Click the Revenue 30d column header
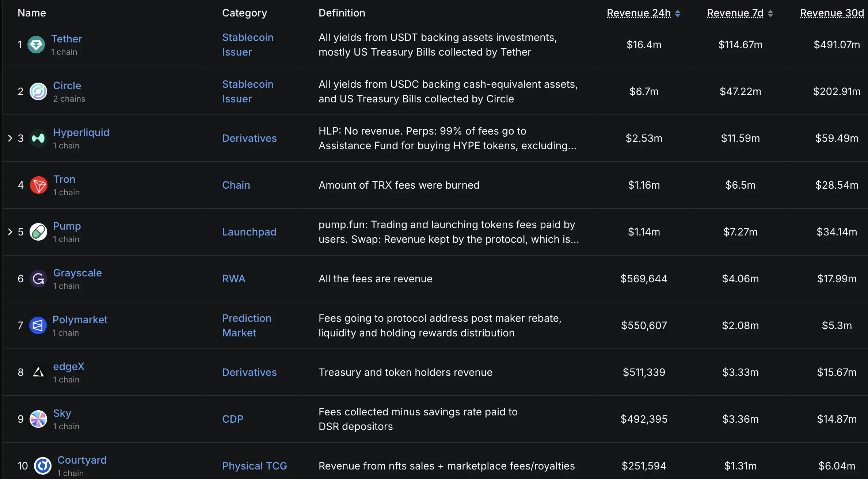868x479 pixels. click(831, 13)
